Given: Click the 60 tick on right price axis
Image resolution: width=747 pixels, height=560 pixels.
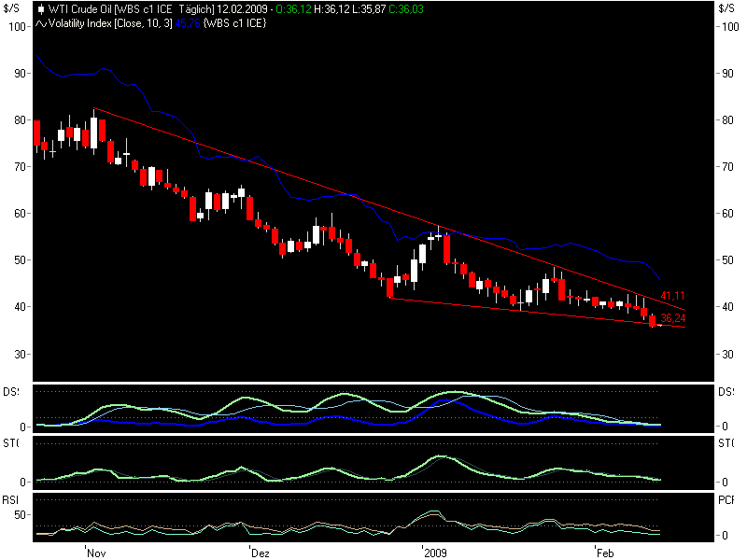Looking at the screenshot, I should click(727, 214).
